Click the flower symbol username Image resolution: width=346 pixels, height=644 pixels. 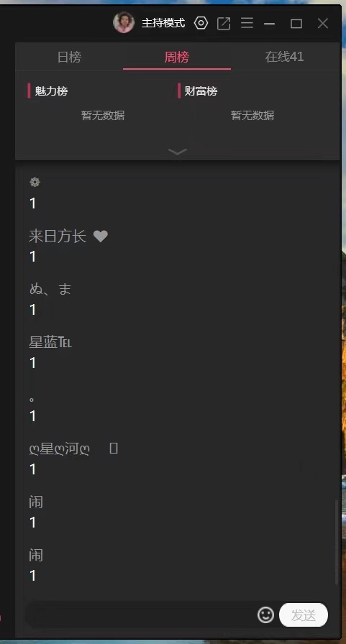(x=35, y=183)
